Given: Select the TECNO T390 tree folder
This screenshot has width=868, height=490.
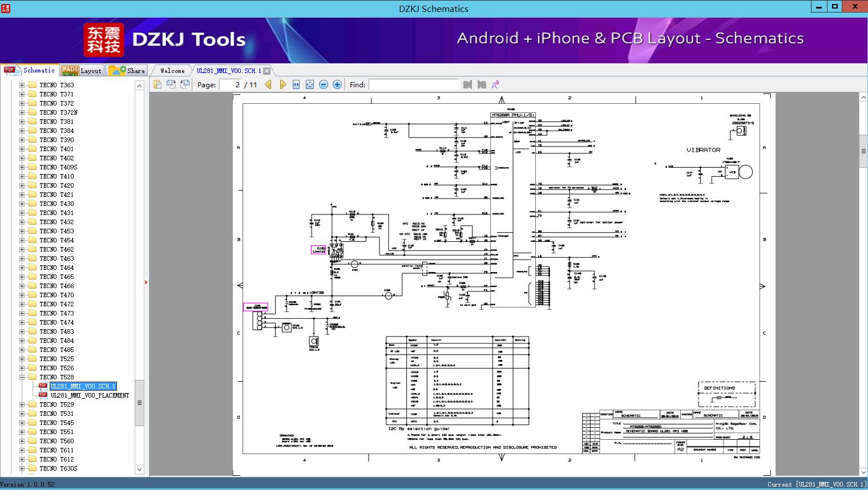Looking at the screenshot, I should pos(56,140).
